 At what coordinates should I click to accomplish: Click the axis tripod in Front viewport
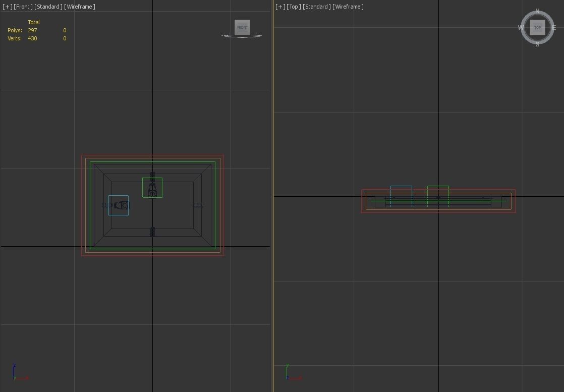coord(20,372)
